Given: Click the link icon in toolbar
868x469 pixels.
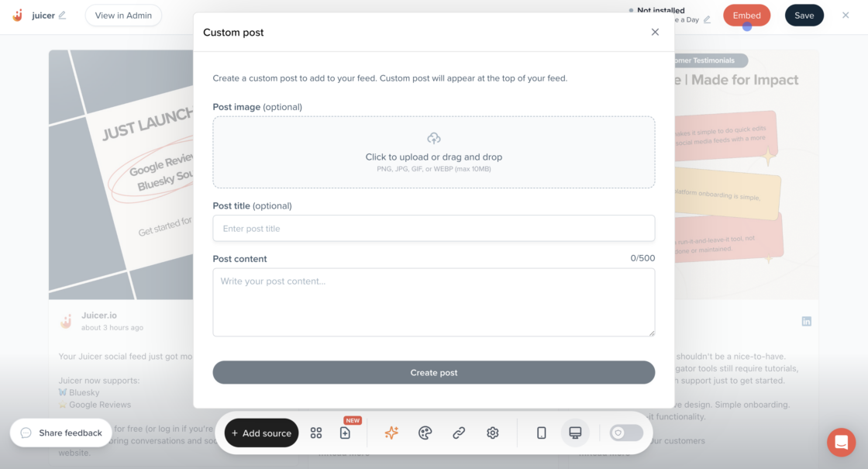Looking at the screenshot, I should coord(459,433).
